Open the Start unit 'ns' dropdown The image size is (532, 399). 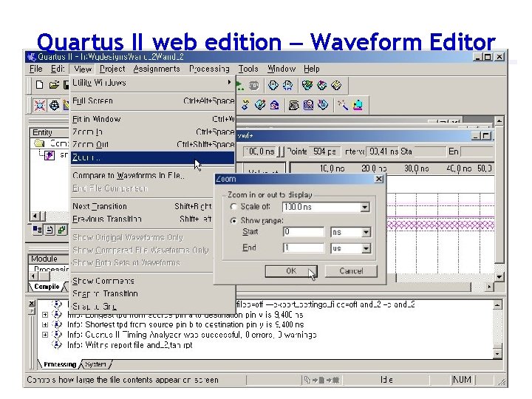(x=366, y=233)
